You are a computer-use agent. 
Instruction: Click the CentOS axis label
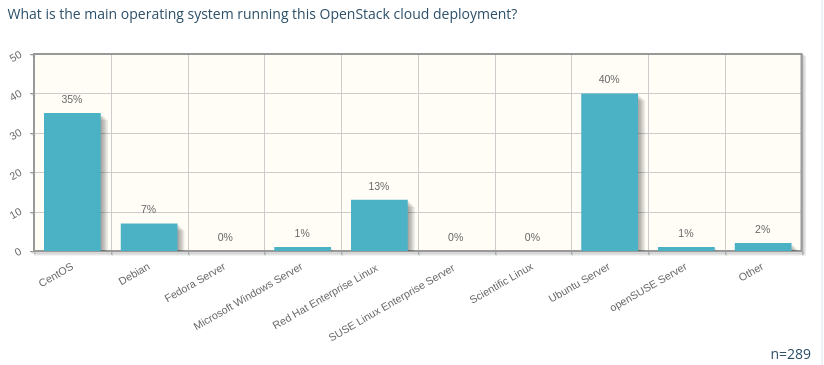tap(56, 275)
